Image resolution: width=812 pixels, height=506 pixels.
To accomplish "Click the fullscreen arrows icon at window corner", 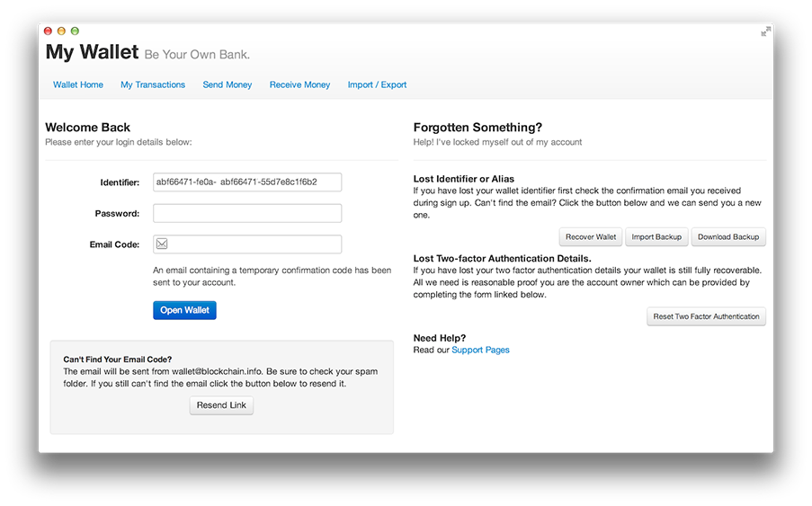I will pyautogui.click(x=765, y=32).
